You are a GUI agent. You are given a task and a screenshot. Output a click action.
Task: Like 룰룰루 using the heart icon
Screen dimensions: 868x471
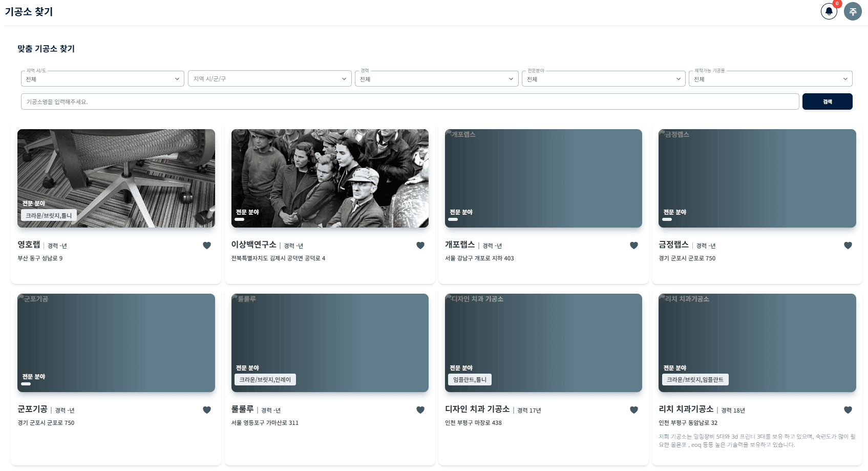point(420,410)
